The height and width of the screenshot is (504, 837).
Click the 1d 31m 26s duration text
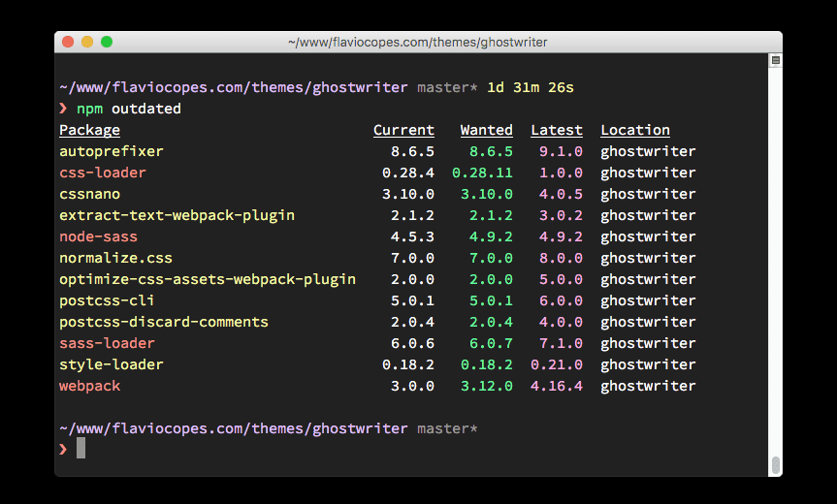tap(531, 87)
